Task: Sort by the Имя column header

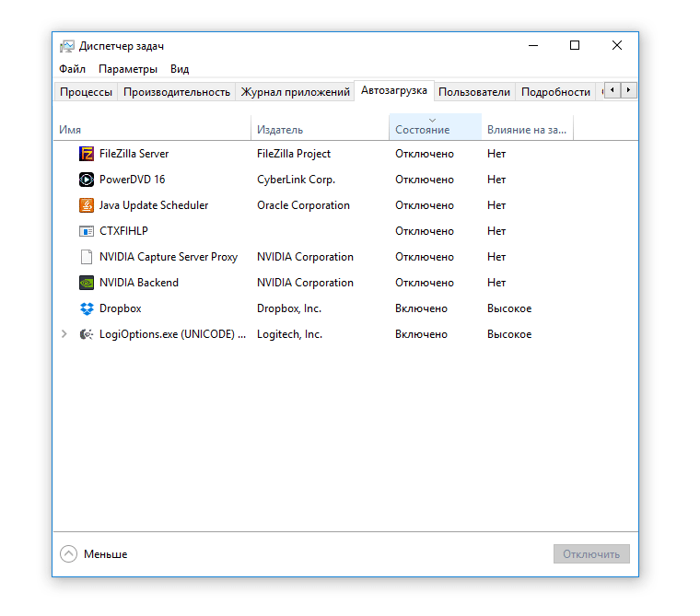Action: [152, 127]
